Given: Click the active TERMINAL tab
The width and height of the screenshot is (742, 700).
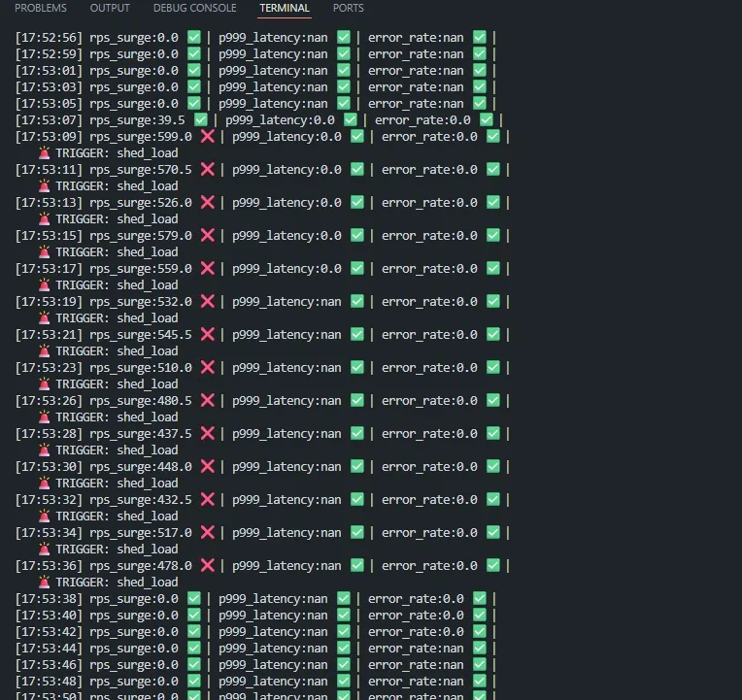Looking at the screenshot, I should 285,9.
